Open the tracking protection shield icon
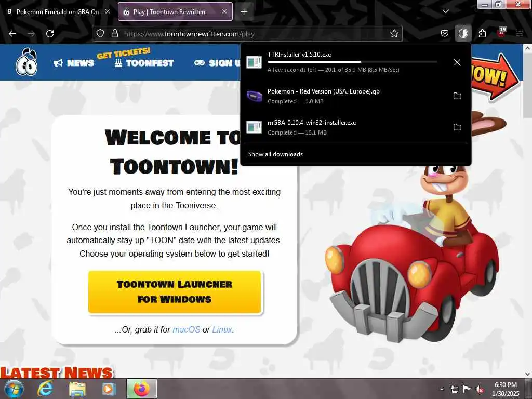The width and height of the screenshot is (532, 399). [x=100, y=34]
